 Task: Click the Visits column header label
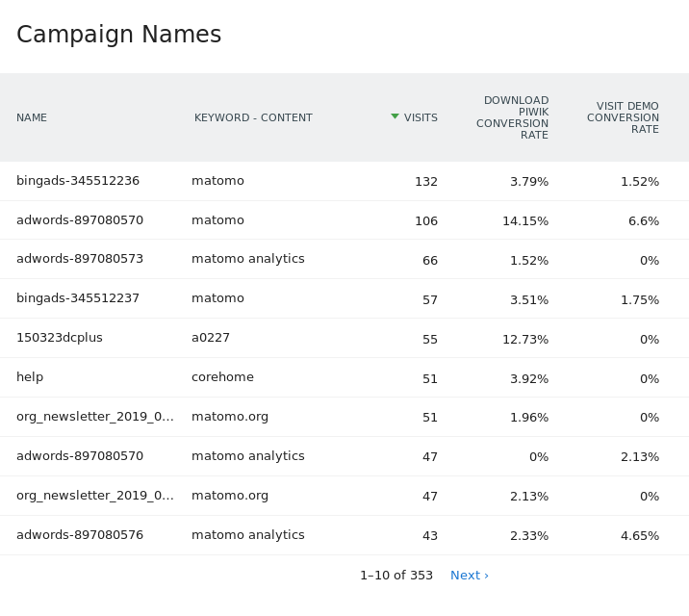point(421,117)
